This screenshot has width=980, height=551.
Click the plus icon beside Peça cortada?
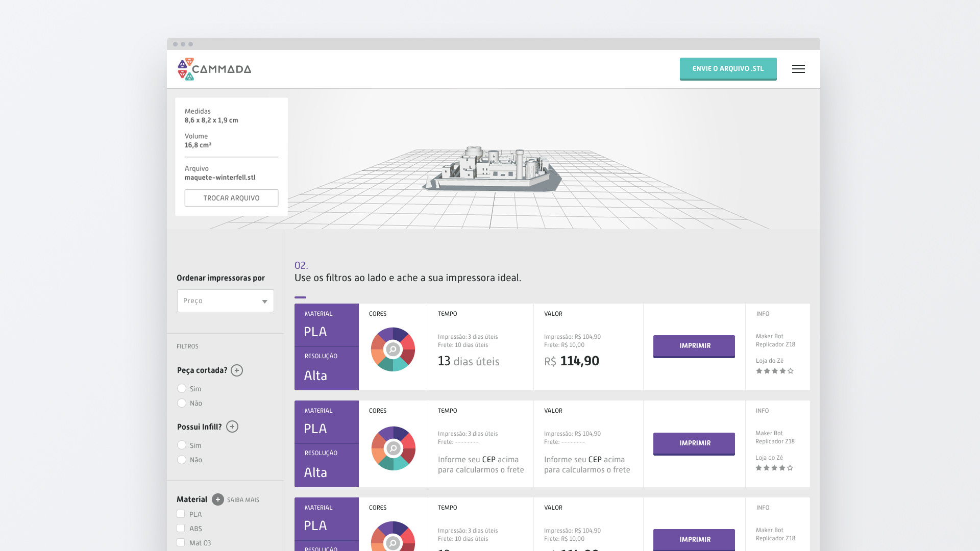pyautogui.click(x=237, y=370)
